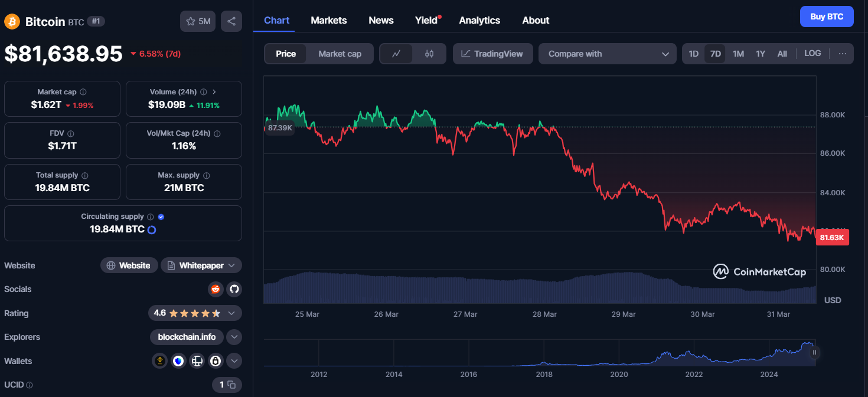Viewport: 868px width, 397px height.
Task: Click the 2022 position on range navigator
Action: click(x=694, y=374)
